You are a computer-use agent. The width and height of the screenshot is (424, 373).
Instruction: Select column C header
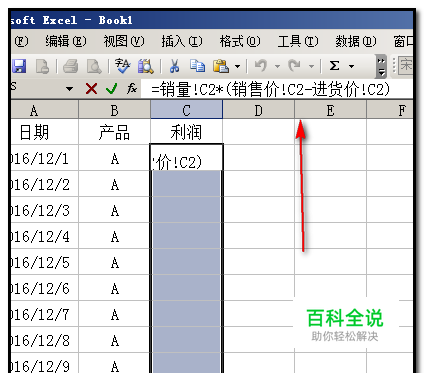click(186, 110)
